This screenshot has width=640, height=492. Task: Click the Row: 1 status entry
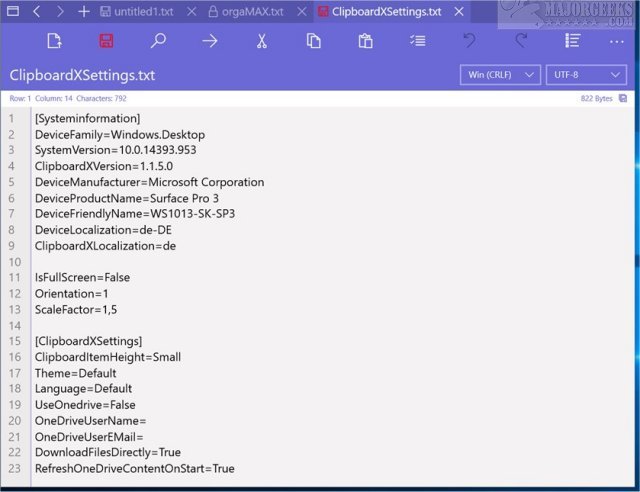point(20,98)
